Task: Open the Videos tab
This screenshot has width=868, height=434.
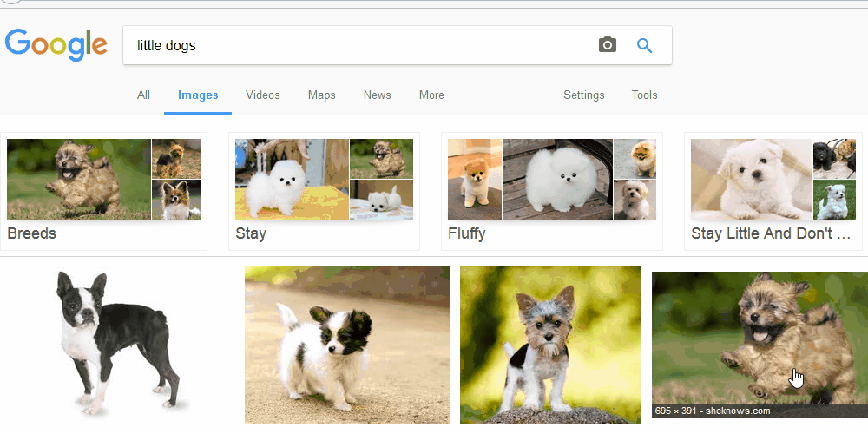Action: 262,95
